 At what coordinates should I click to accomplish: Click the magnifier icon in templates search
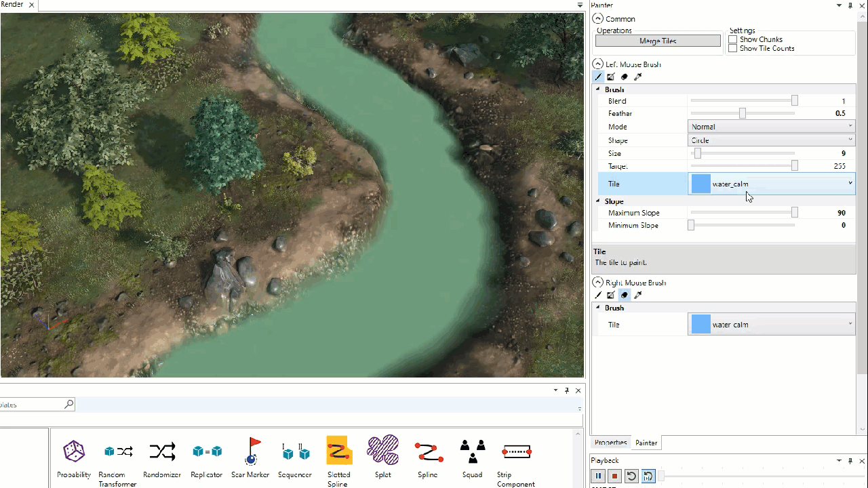68,405
